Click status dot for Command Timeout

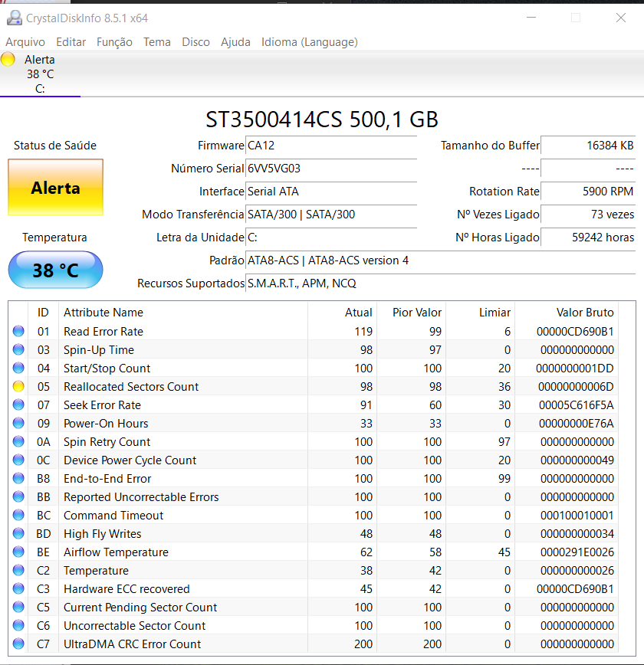(18, 515)
